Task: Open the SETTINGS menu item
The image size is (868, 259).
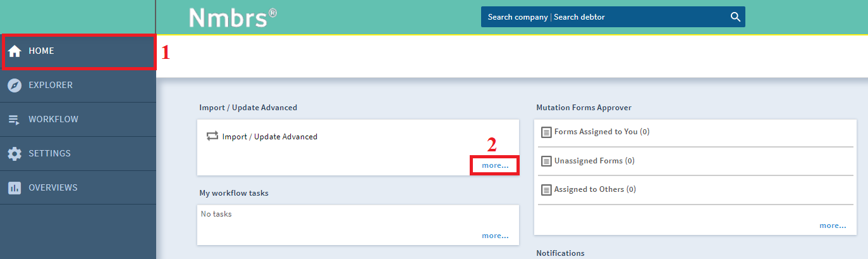Action: pyautogui.click(x=78, y=154)
